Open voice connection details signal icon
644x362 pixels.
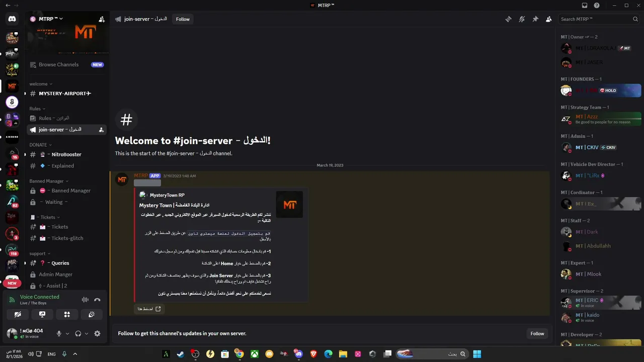coord(12,300)
